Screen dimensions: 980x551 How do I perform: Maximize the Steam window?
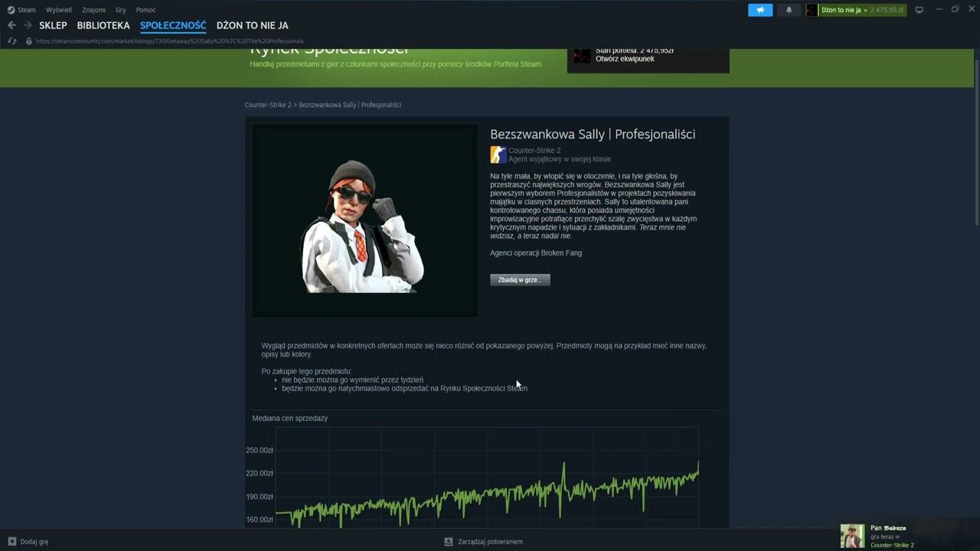(955, 10)
